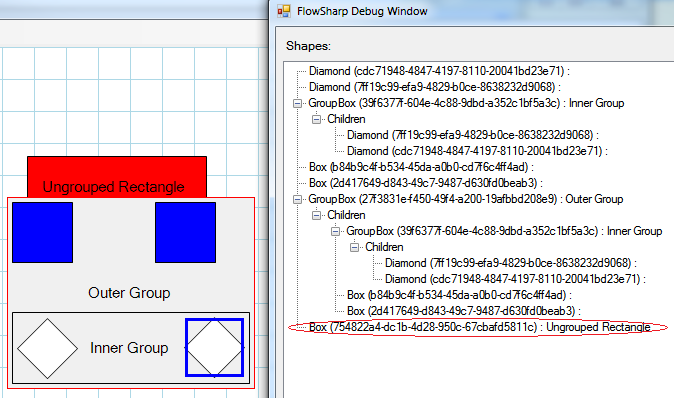Screen dimensions: 674x398
Task: Collapse the first Inner Group GroupBox node
Action: [297, 103]
